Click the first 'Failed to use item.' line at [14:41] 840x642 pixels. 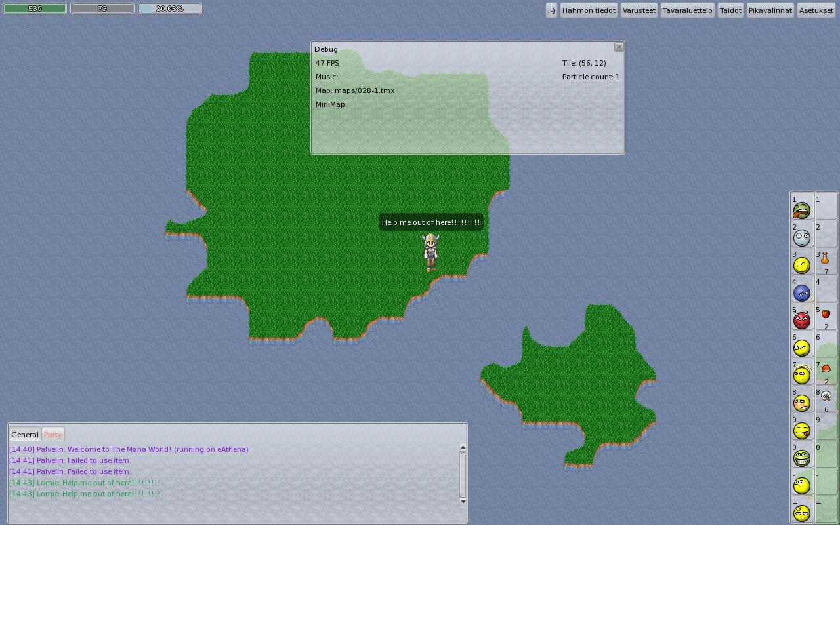(70, 460)
